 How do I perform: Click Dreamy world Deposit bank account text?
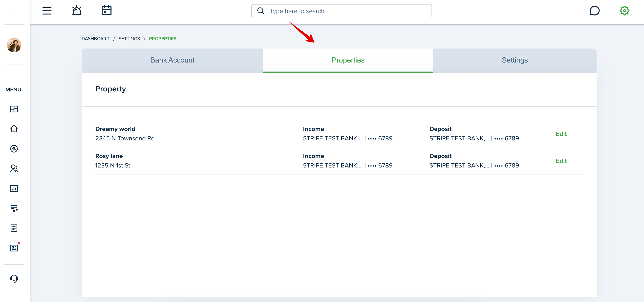474,138
